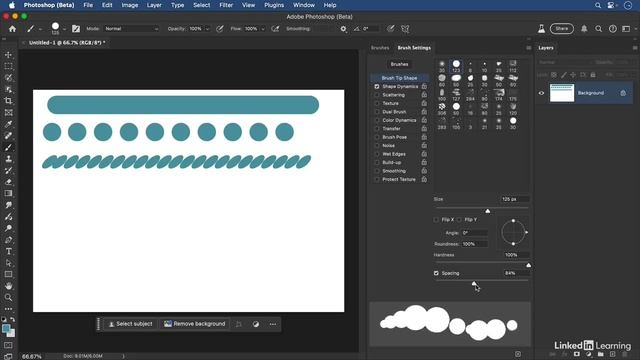Screen dimensions: 640x360
Task: Select the Pen tool
Action: point(9,240)
